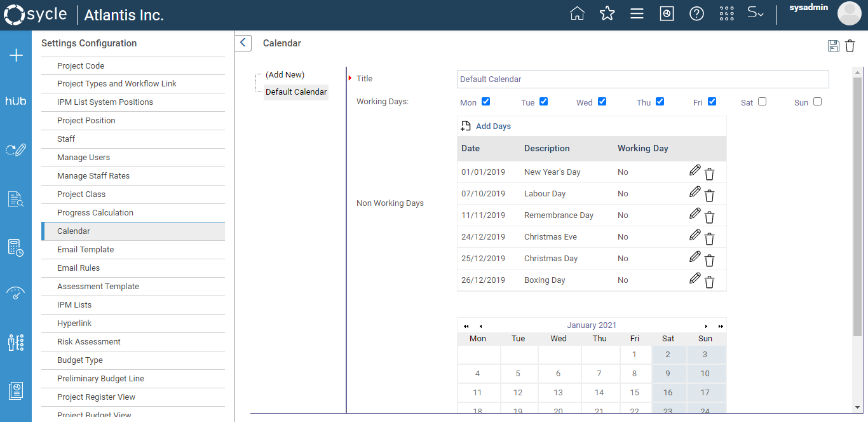Open the document search icon in sidebar

[x=16, y=199]
